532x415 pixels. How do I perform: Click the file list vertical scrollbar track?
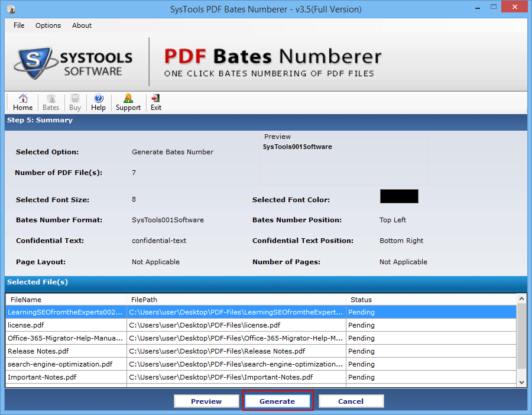(521, 341)
